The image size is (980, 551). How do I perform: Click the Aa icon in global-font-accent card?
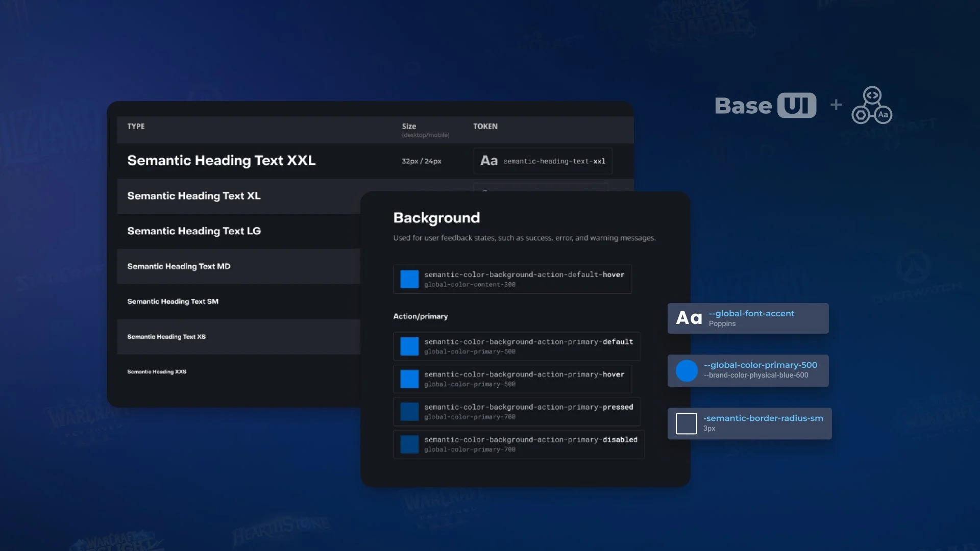[689, 318]
